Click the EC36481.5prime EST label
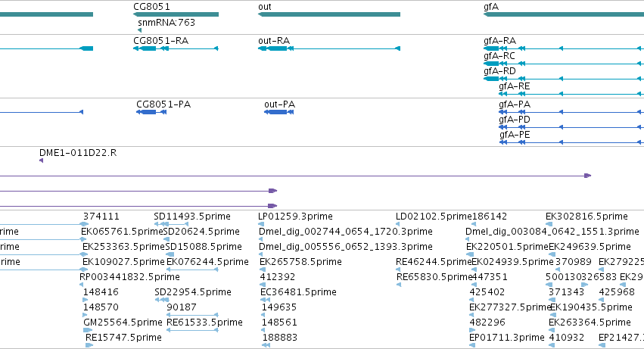Viewport: 644px width, 349px height. pyautogui.click(x=298, y=292)
